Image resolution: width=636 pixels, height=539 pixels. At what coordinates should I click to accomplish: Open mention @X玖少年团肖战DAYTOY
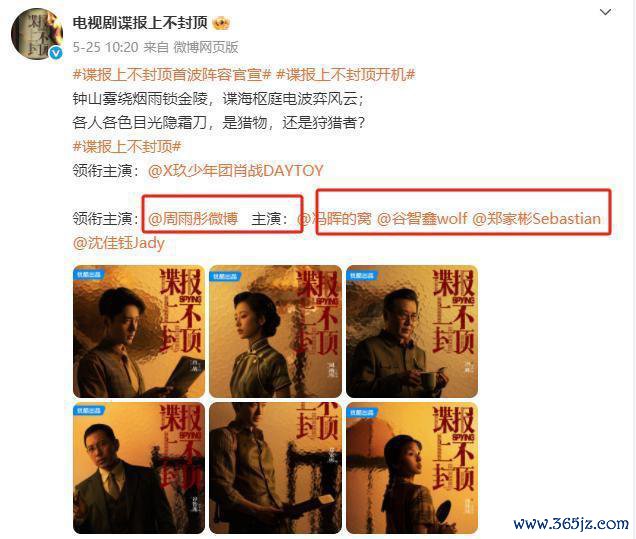tap(236, 171)
